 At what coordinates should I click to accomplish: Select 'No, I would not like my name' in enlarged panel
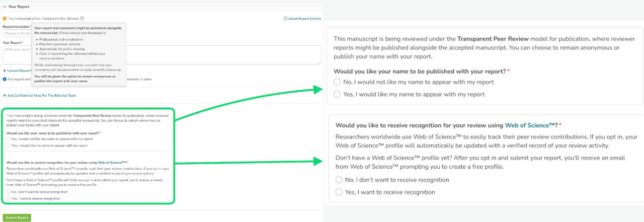click(338, 82)
